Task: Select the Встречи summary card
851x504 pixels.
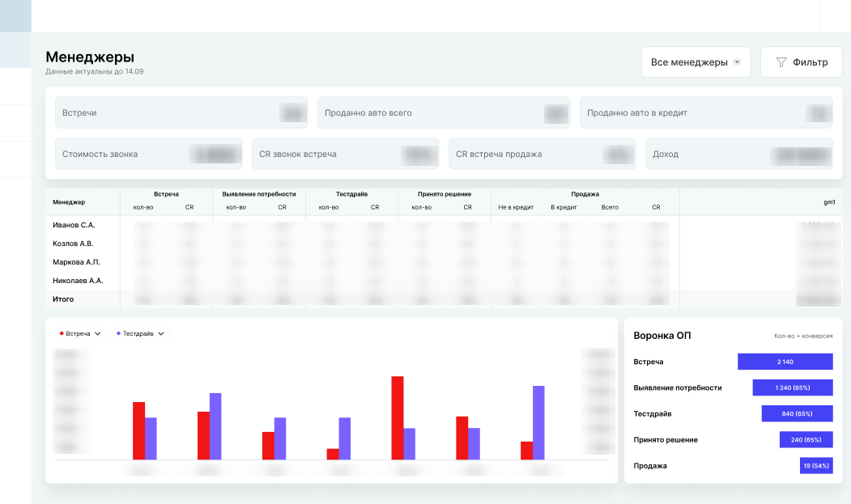Action: click(181, 112)
